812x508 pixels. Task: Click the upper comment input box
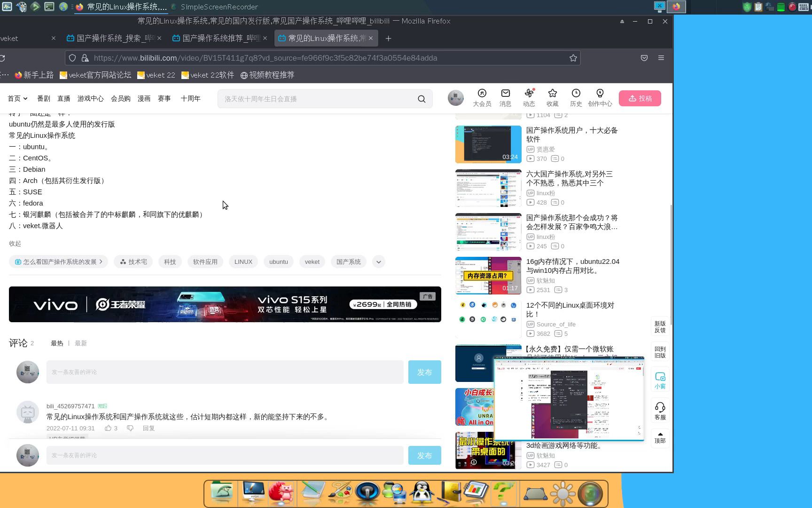(225, 372)
